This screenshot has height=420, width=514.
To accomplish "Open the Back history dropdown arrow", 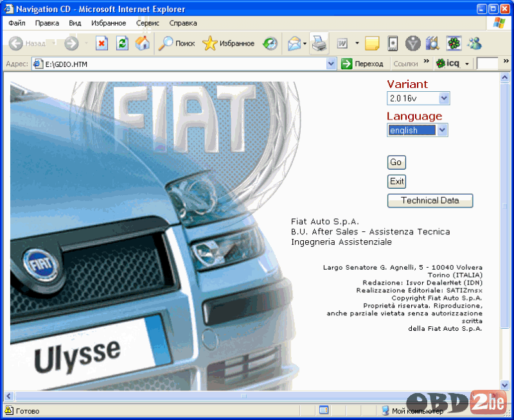I will 54,43.
